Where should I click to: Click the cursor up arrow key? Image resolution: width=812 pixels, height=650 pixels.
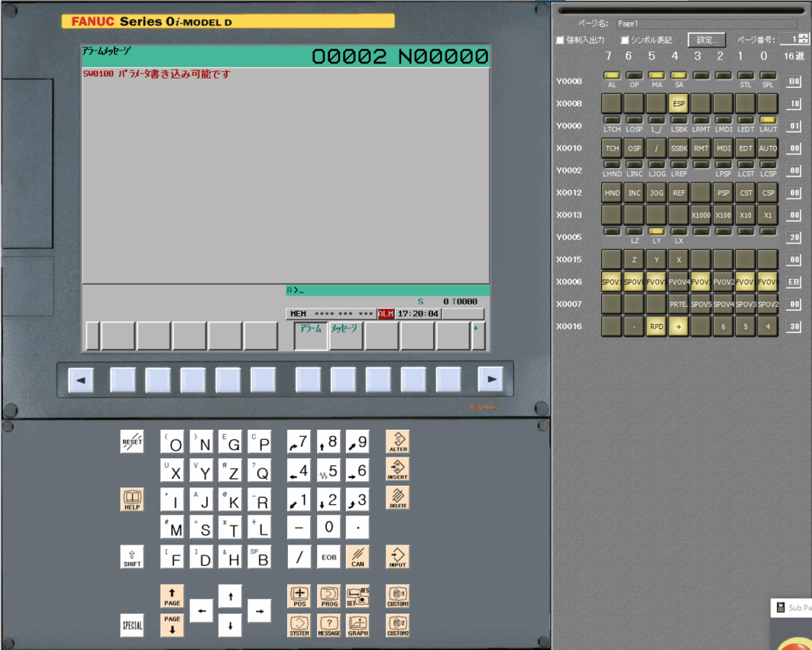231,596
